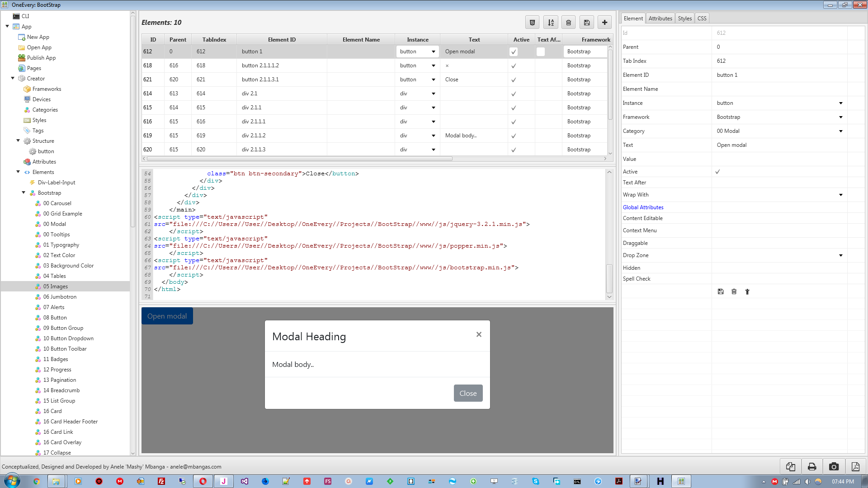The width and height of the screenshot is (868, 488).
Task: Toggle Text After checkbox for row 612
Action: pyautogui.click(x=541, y=52)
